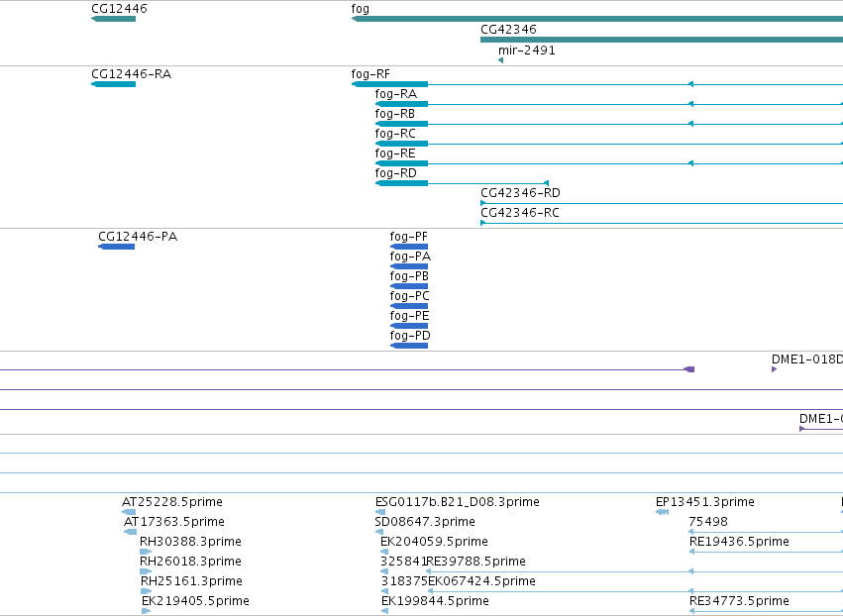This screenshot has width=843, height=616.
Task: Click the fog-PF protein label
Action: click(x=408, y=237)
